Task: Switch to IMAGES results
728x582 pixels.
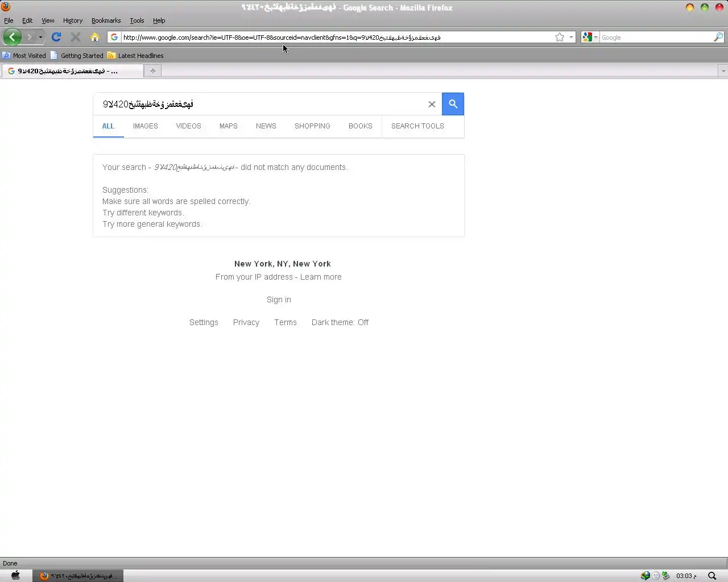Action: point(146,126)
